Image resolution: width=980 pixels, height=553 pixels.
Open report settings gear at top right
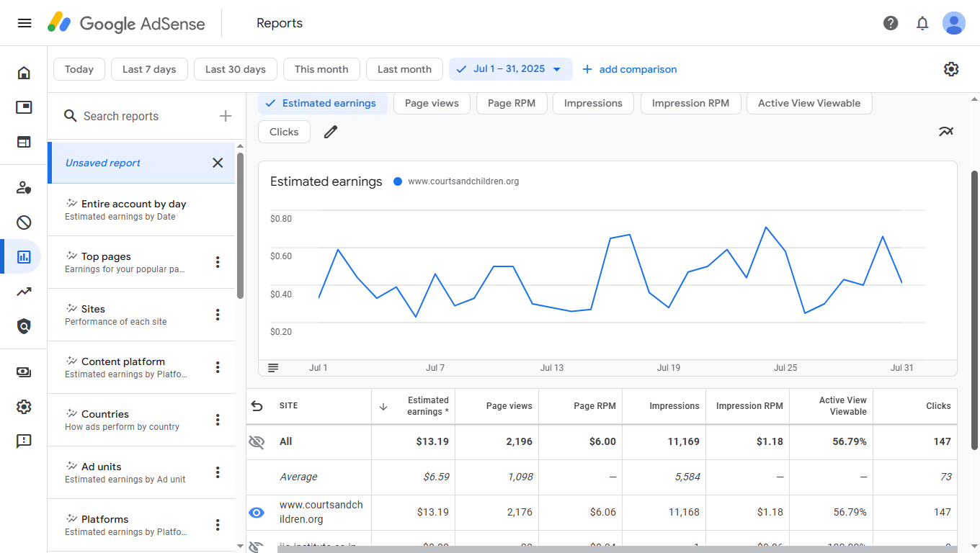951,69
